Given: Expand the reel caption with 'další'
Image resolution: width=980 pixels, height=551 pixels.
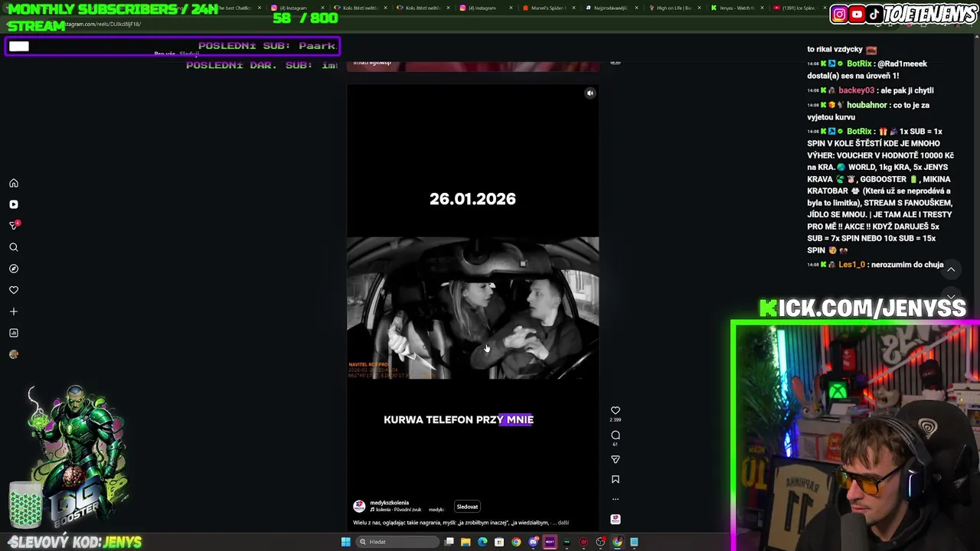Looking at the screenshot, I should [x=563, y=523].
